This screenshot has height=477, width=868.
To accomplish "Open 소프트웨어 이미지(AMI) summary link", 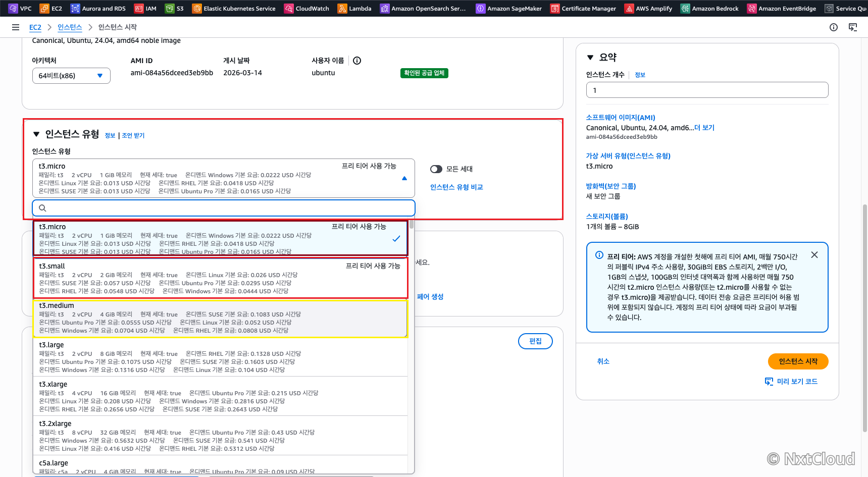I will (621, 118).
